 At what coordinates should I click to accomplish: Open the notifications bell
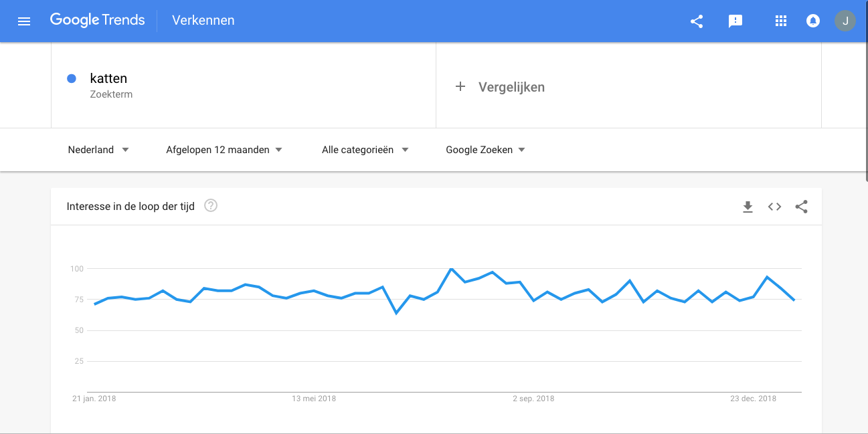coord(813,21)
